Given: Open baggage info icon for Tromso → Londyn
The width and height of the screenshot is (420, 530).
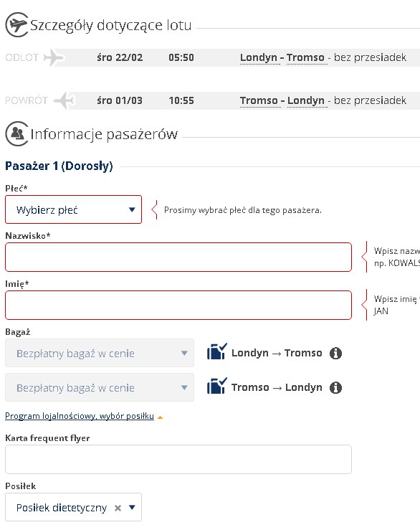Looking at the screenshot, I should [x=335, y=388].
